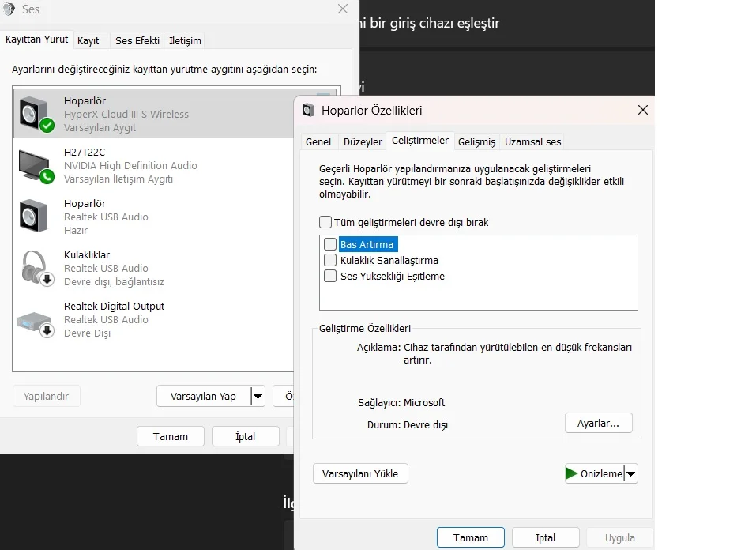Viewport: 756px width, 550px height.
Task: Click the Ayarlar... button
Action: 598,423
